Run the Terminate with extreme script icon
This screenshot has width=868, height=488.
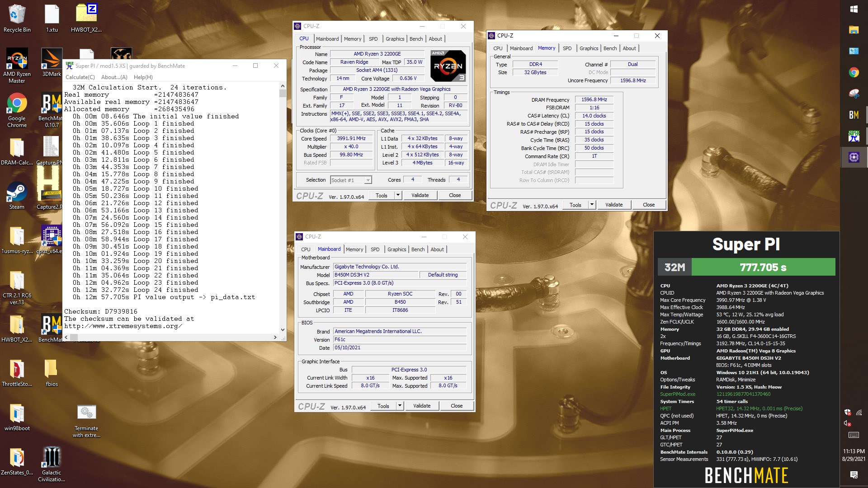(86, 421)
